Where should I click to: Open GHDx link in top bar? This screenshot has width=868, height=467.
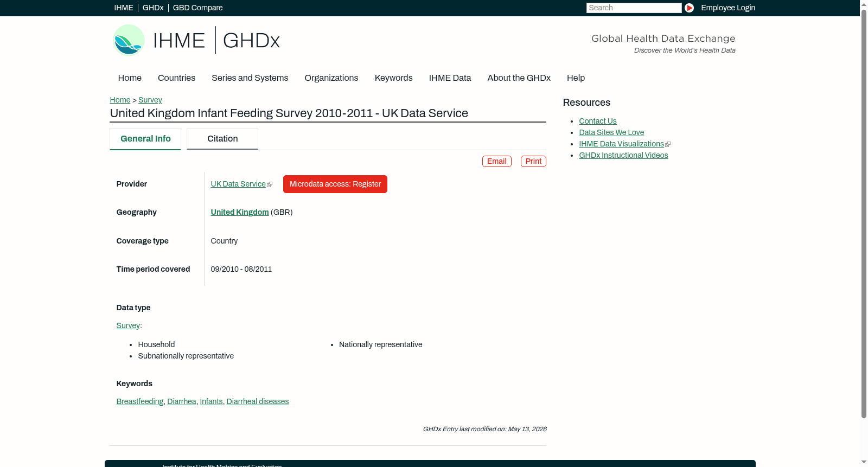153,8
